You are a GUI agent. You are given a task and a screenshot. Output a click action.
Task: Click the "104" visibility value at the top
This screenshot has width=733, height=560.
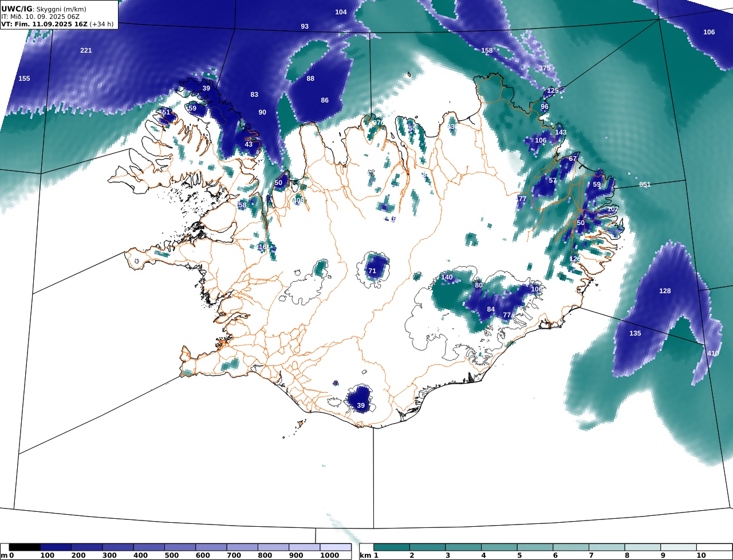[x=341, y=12]
